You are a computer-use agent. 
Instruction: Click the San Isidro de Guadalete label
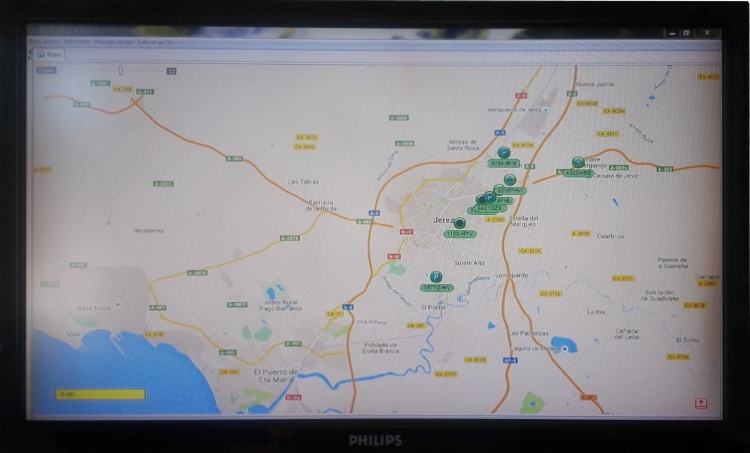[x=660, y=295]
